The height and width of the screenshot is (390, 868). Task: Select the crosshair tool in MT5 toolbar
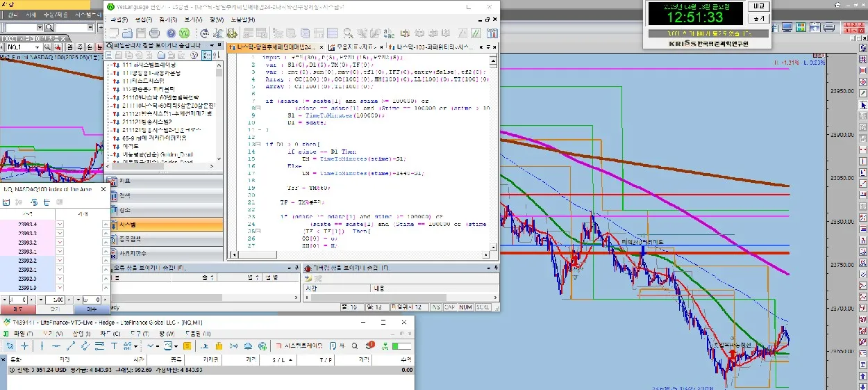click(x=24, y=346)
